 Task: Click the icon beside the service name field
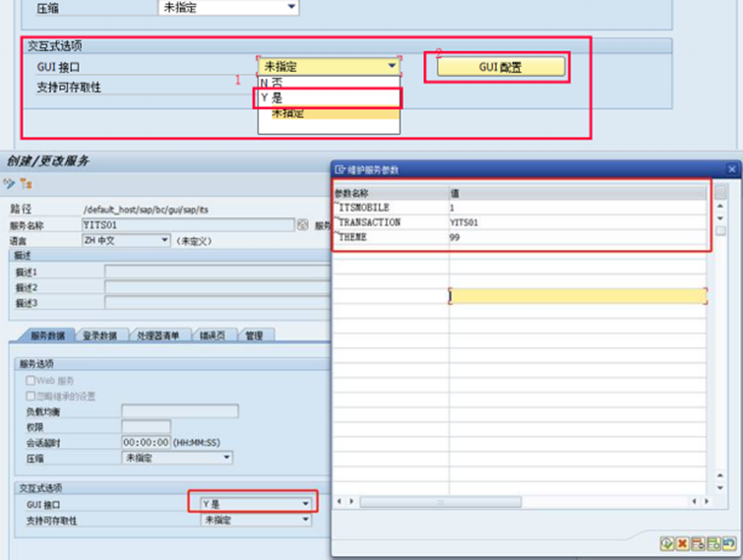coord(303,225)
